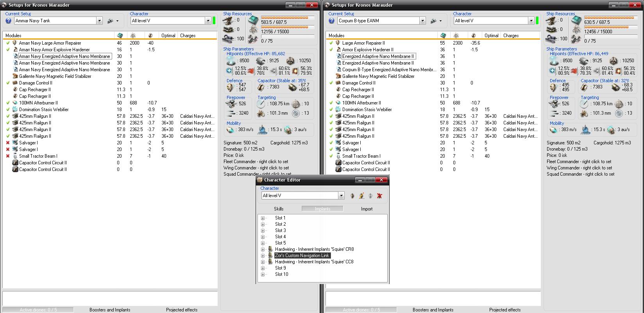
Task: Click the launcher hardpoints icon in left window
Action: tap(229, 29)
